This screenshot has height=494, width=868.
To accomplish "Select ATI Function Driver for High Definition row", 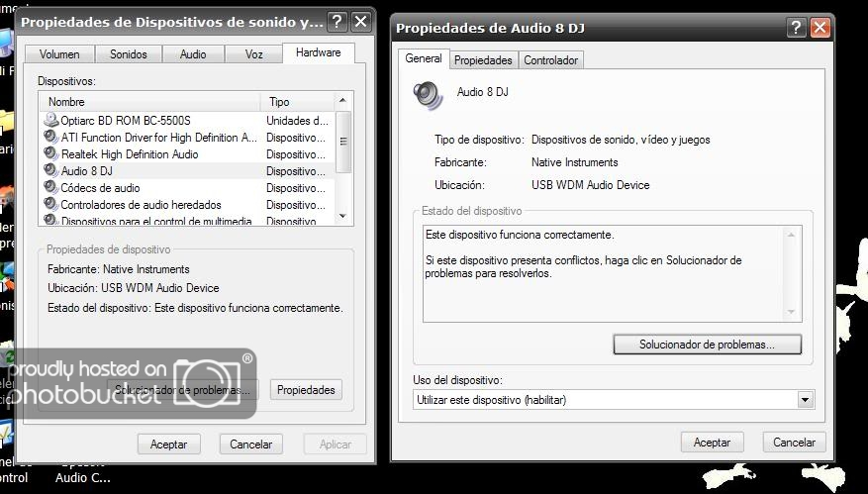I will coord(187,138).
